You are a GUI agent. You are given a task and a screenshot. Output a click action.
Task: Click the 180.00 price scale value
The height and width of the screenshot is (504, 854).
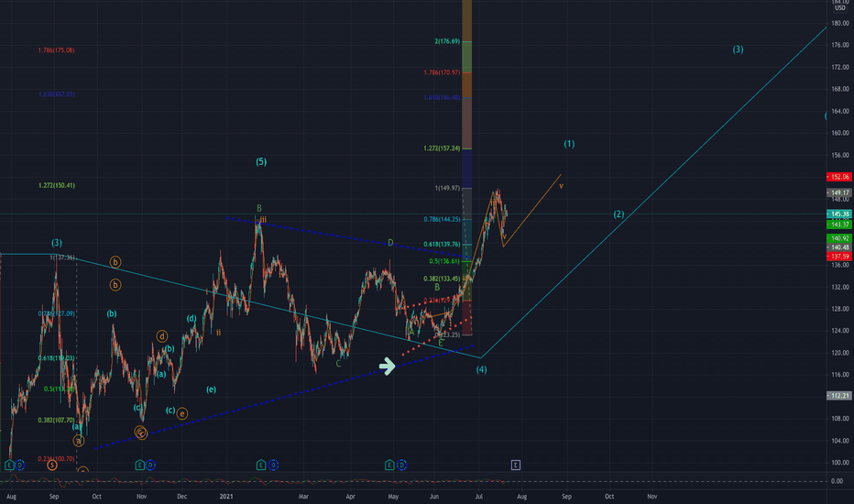(840, 24)
